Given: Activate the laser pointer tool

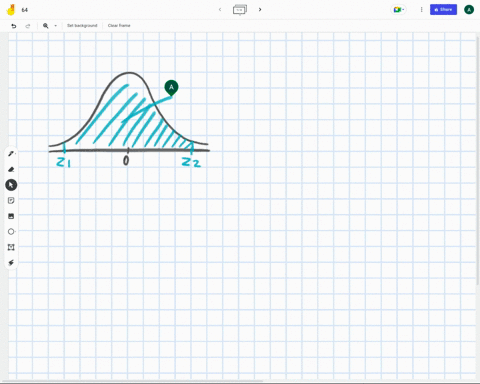Looking at the screenshot, I should [x=11, y=263].
